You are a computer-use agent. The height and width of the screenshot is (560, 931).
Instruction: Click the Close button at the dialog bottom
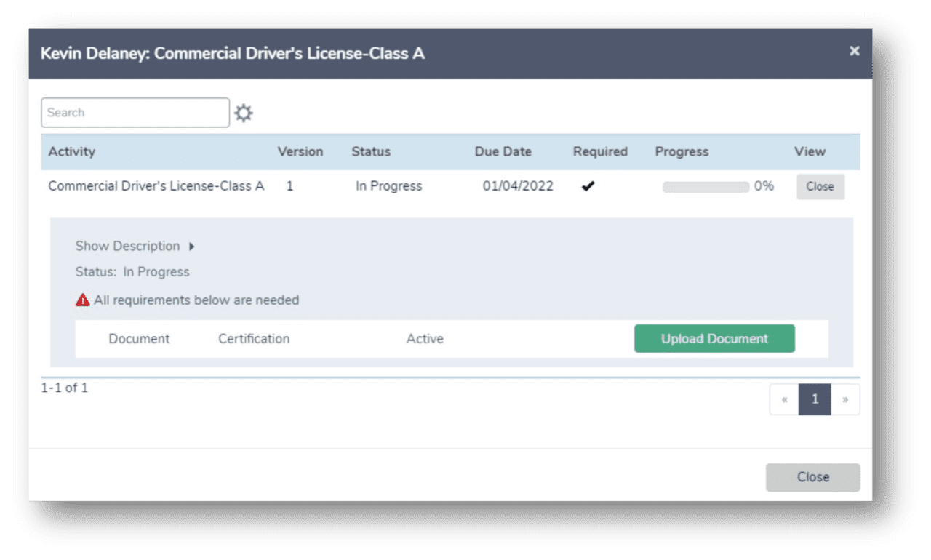pos(812,477)
